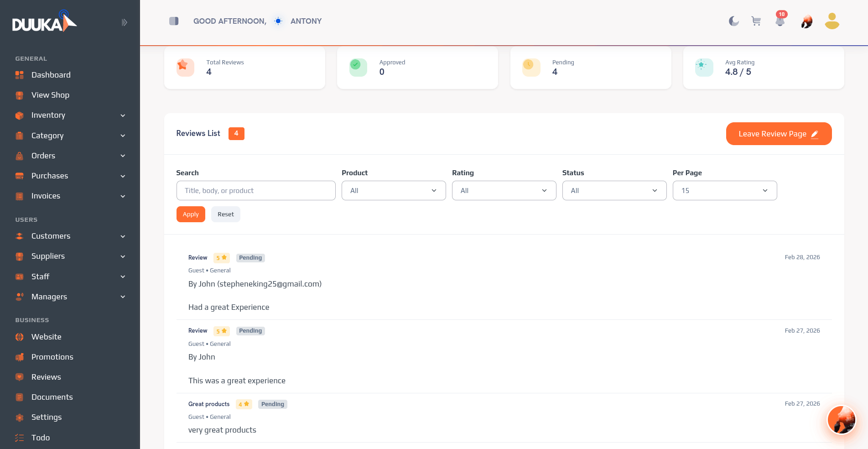Click the Customers people icon

(x=19, y=236)
